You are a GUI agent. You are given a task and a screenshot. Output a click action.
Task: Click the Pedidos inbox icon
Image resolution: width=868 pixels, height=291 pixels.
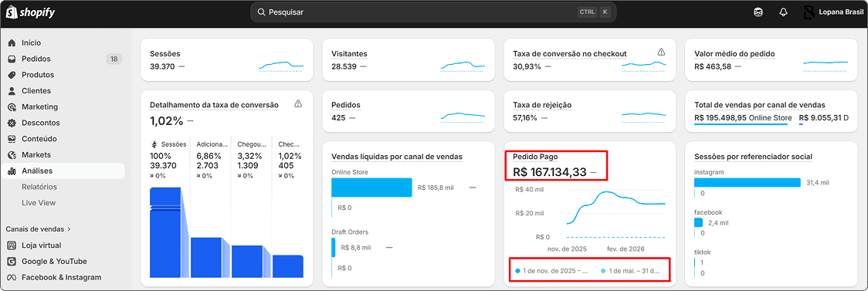pos(12,59)
